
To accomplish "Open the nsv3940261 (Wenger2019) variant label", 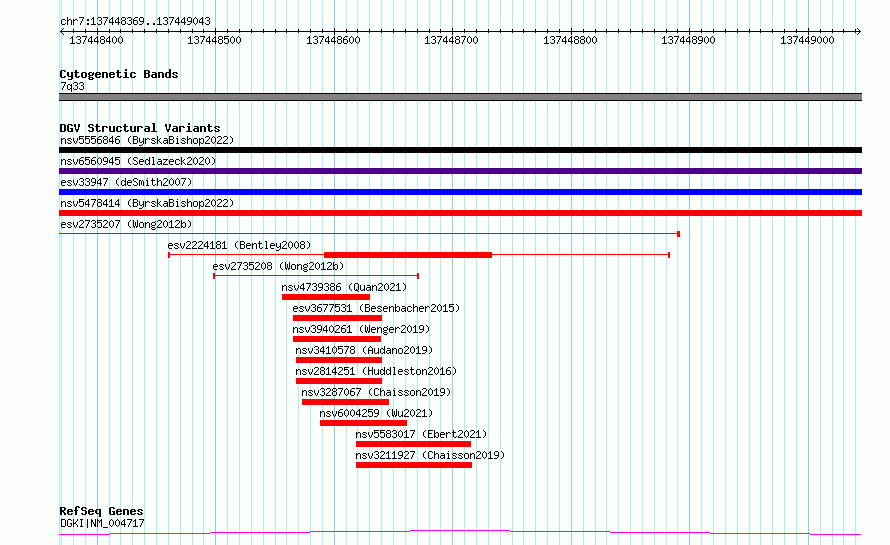I will [x=361, y=329].
